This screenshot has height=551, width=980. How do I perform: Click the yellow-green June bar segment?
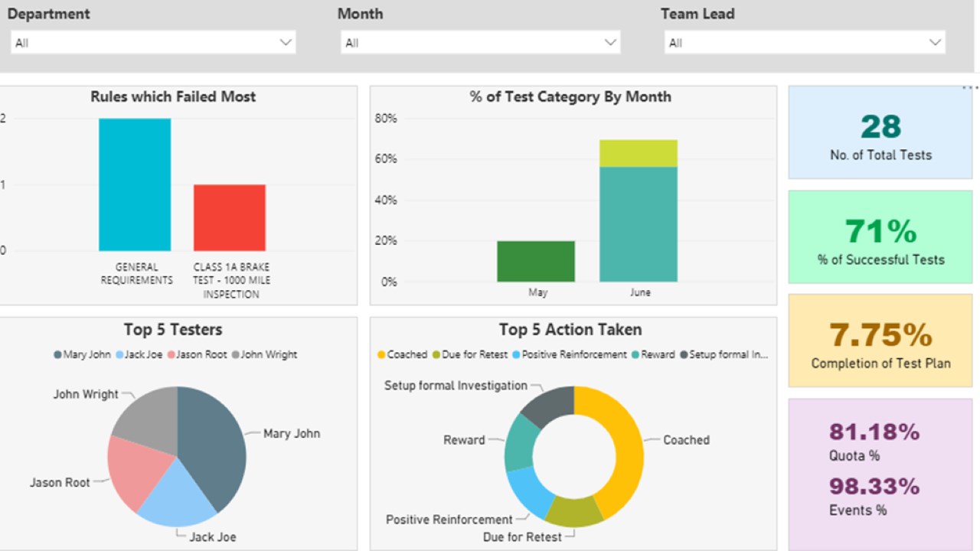(639, 153)
